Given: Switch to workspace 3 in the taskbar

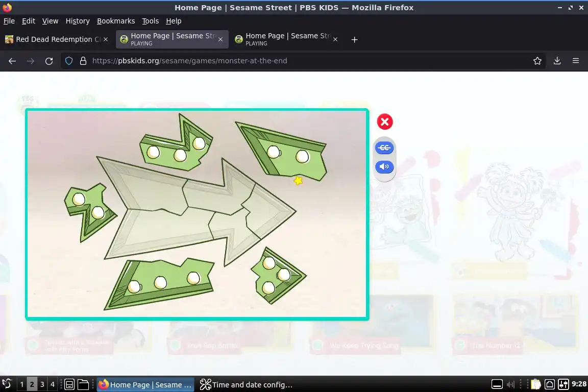Looking at the screenshot, I should (42, 384).
